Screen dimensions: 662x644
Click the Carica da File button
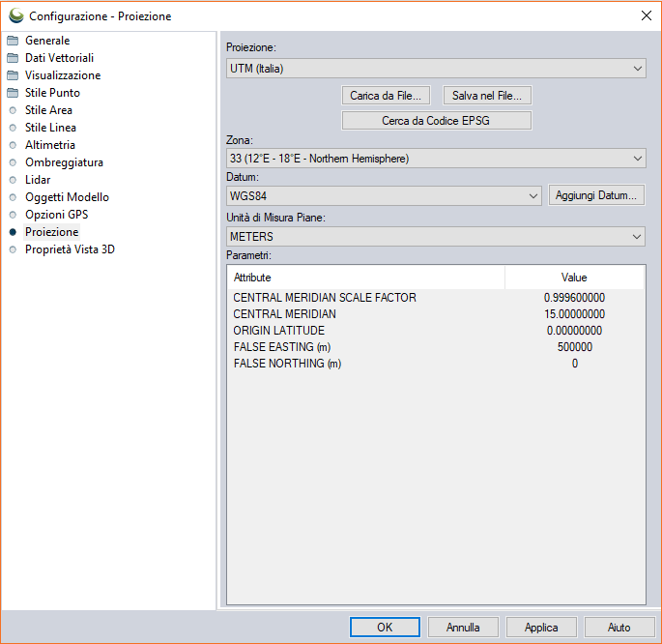385,96
